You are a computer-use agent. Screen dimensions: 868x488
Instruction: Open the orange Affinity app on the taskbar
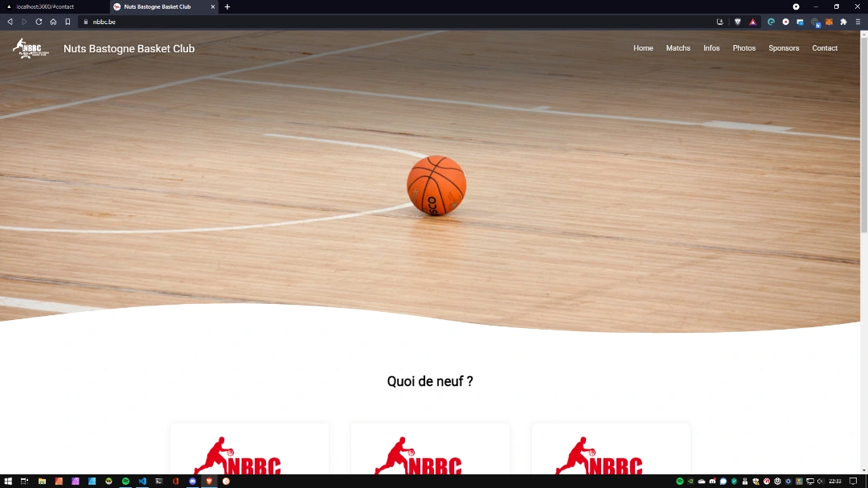[x=59, y=482]
